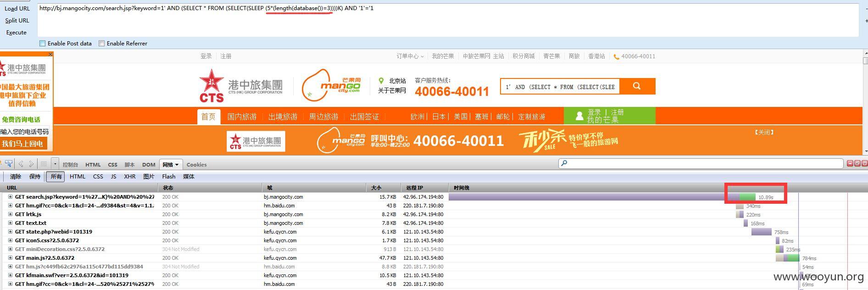Expand the main.js request row
Image resolution: width=868 pixels, height=290 pixels.
coord(10,258)
